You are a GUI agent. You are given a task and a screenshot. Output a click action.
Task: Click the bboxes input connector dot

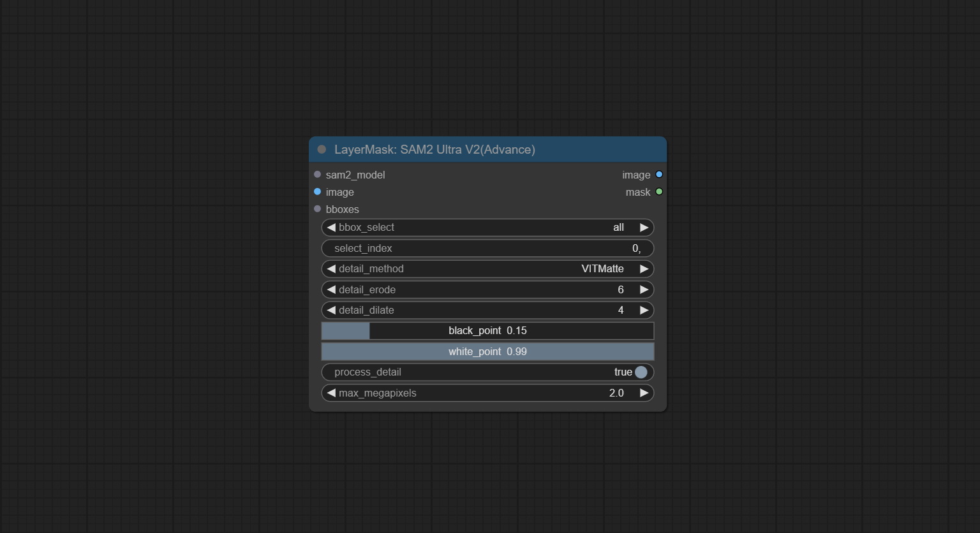317,209
